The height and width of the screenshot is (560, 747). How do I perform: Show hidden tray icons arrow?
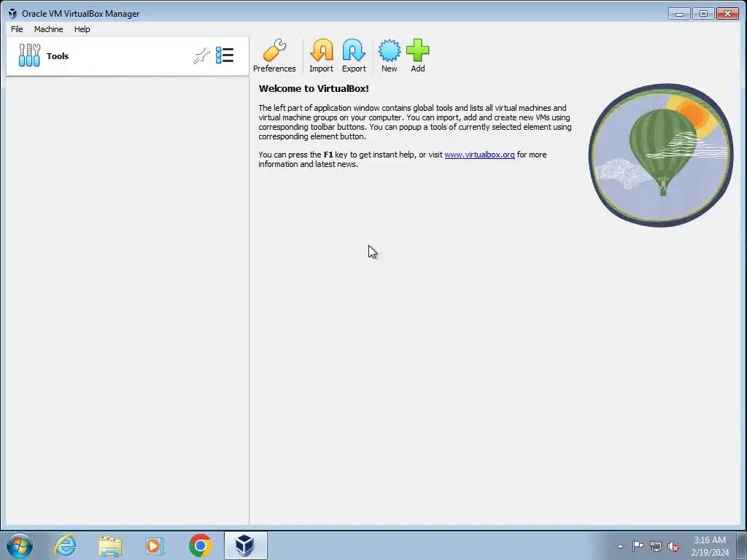tap(620, 546)
